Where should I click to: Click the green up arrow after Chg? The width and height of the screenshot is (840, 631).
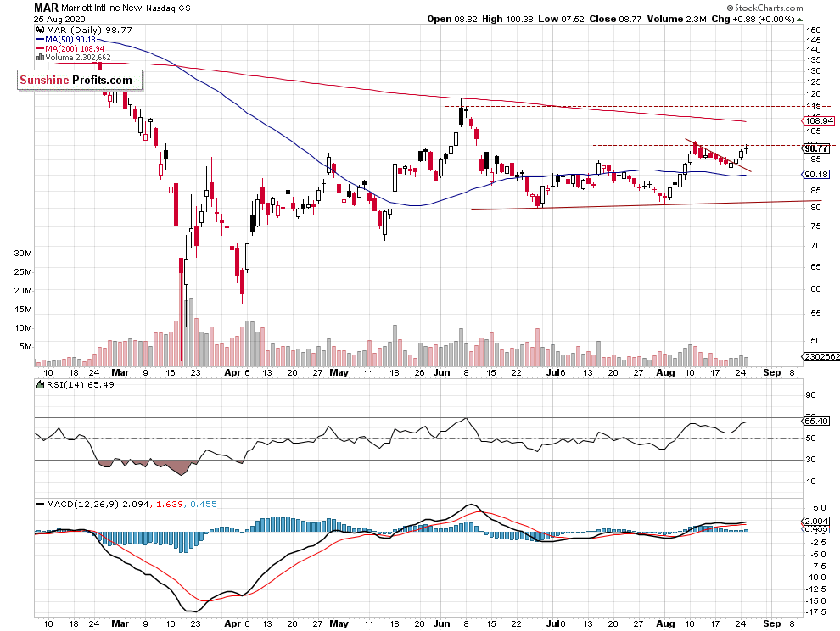(800, 20)
